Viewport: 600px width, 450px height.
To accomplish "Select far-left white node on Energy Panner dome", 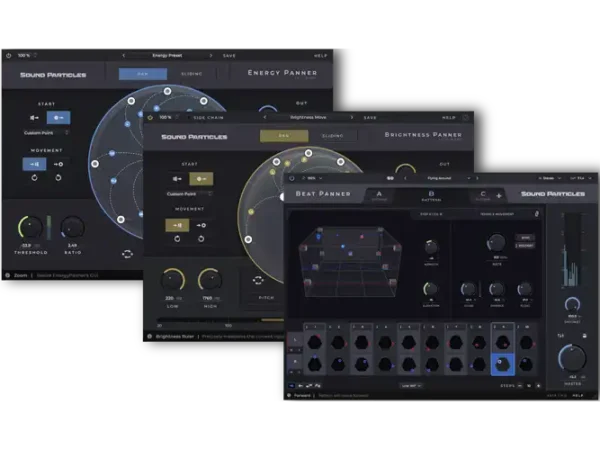I will pos(95,164).
